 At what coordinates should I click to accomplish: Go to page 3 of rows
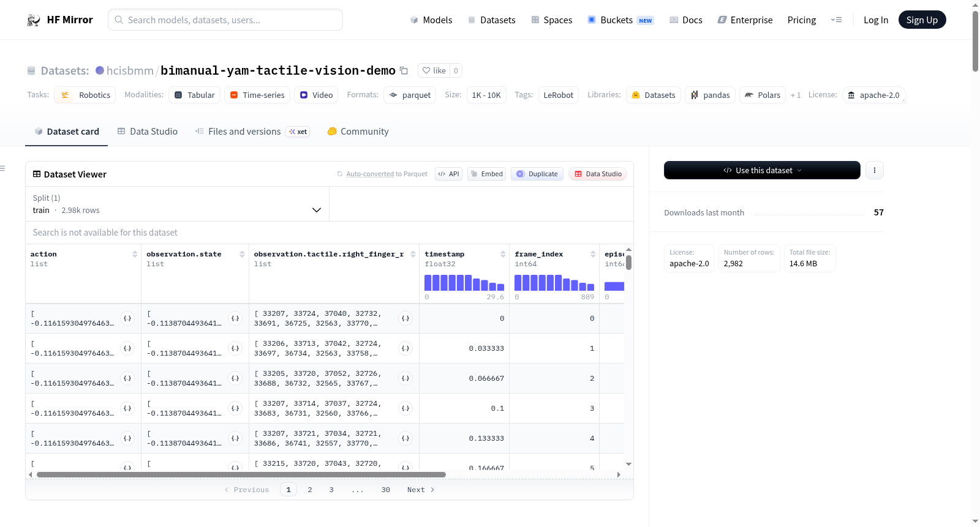[331, 490]
